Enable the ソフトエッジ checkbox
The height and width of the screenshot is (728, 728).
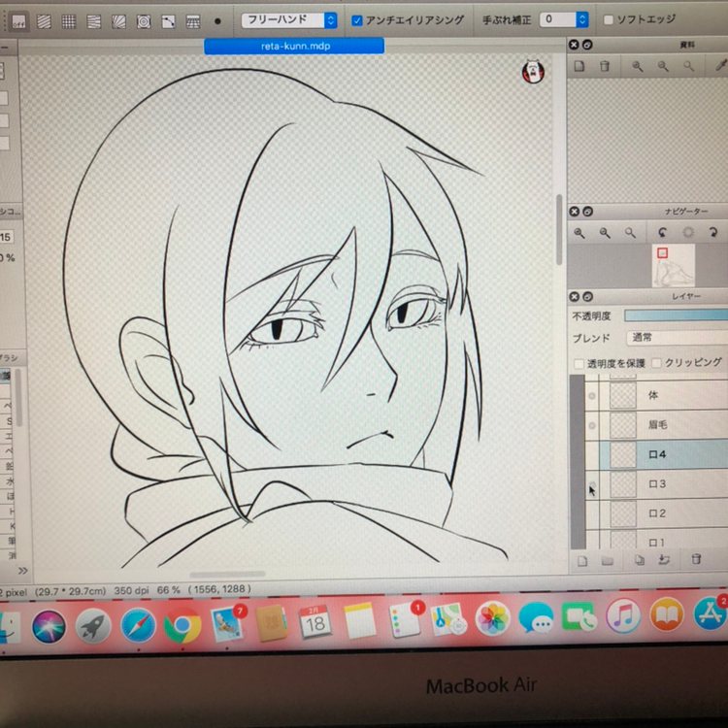[x=608, y=19]
